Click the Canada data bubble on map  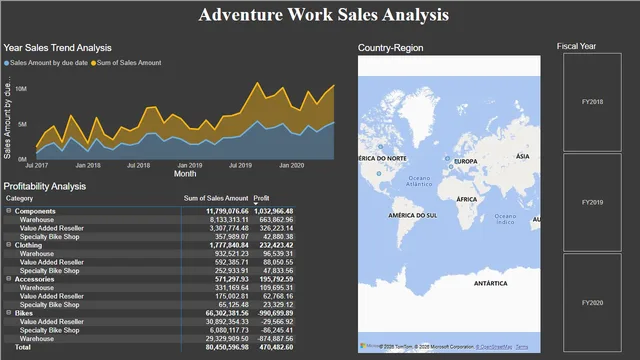pos(380,147)
